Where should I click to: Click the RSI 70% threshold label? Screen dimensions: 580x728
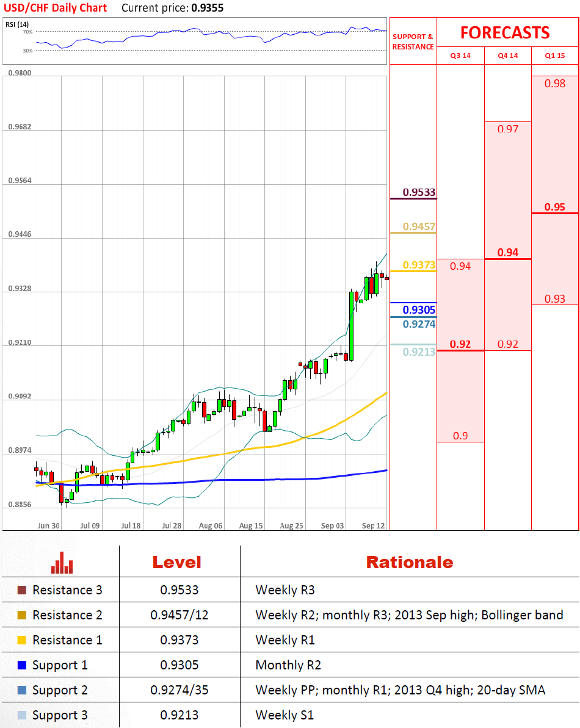click(28, 32)
